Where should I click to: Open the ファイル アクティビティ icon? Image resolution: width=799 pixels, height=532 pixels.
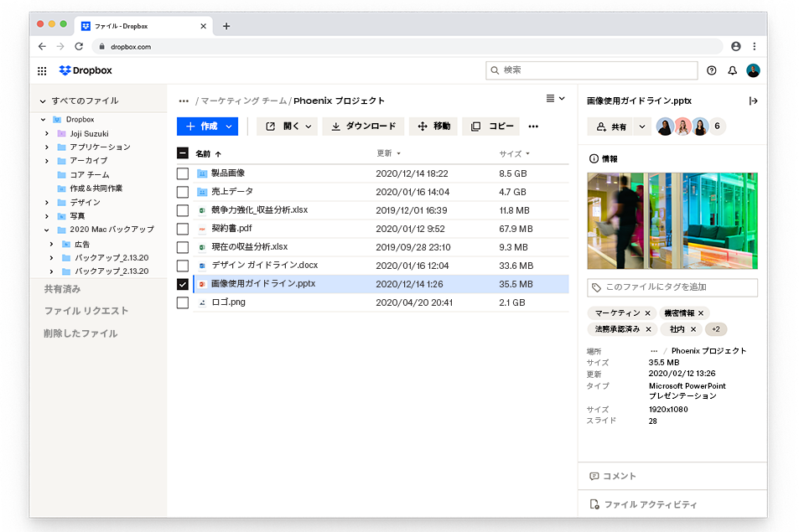[593, 504]
